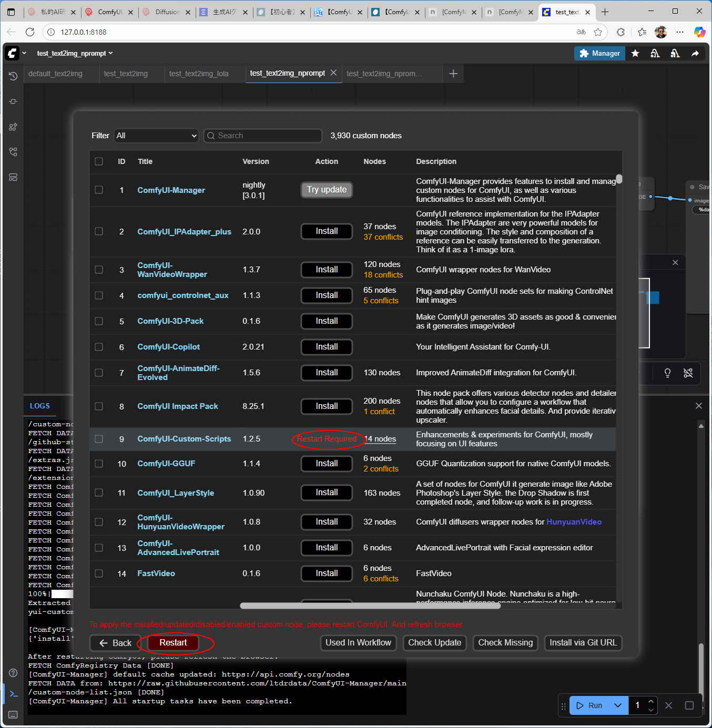Image resolution: width=712 pixels, height=728 pixels.
Task: Switch to the default_text2img tab
Action: pos(55,74)
